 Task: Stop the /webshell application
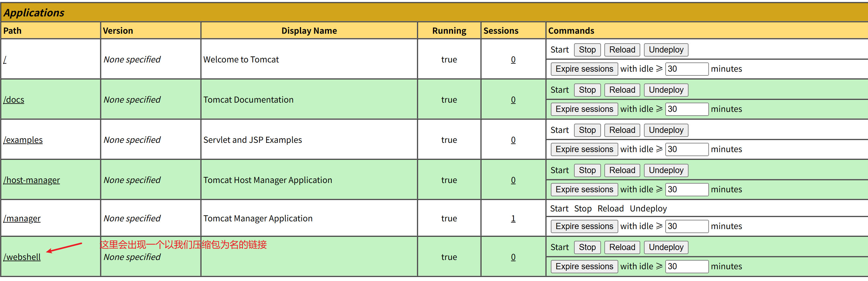[587, 247]
